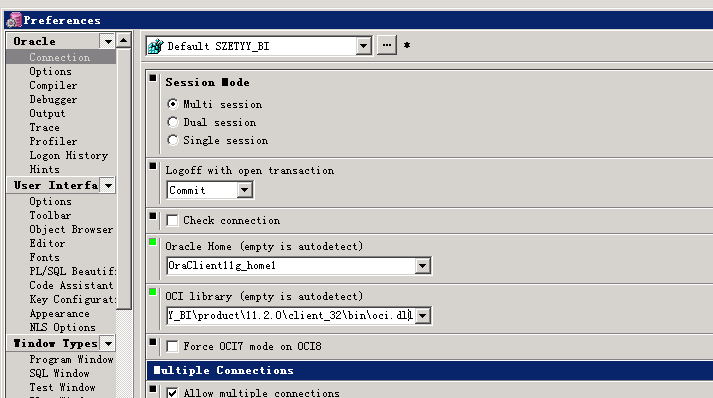Open the Logon History preferences page
This screenshot has height=398, width=713.
69,155
